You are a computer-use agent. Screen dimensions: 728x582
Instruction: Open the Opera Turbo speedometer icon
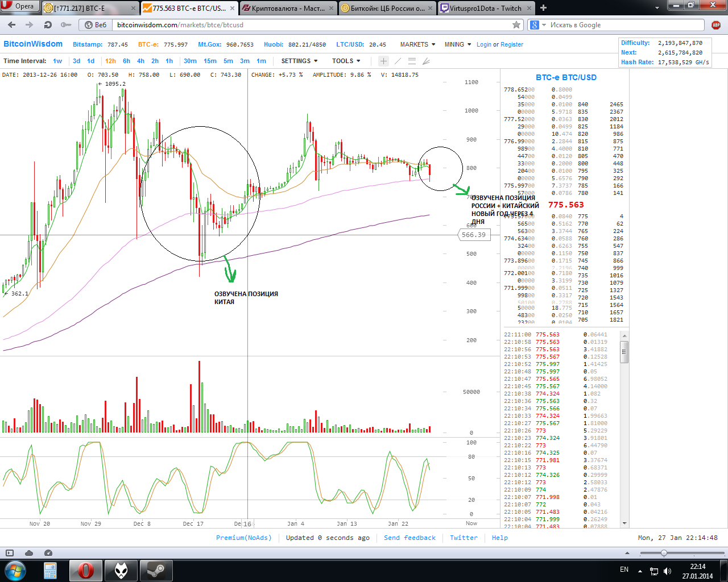coord(48,553)
